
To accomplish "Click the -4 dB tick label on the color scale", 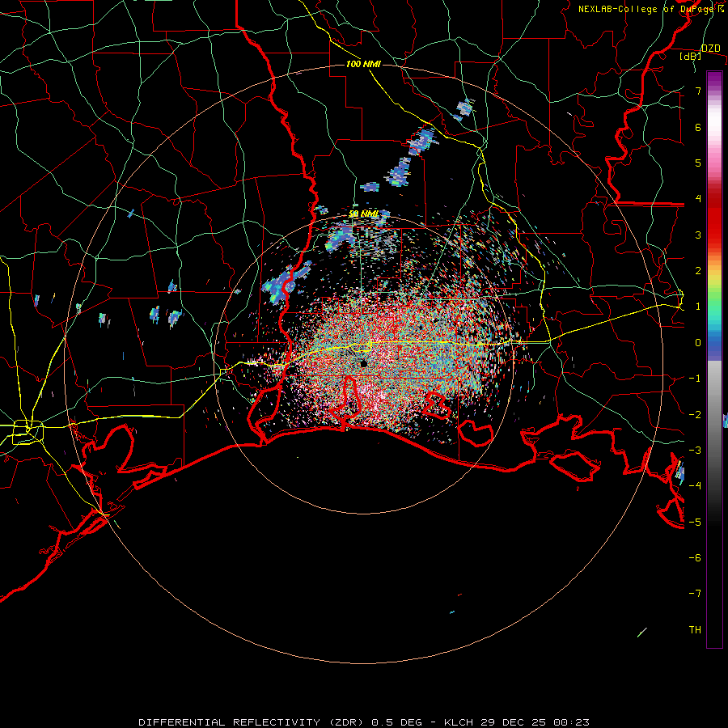I will coord(695,486).
